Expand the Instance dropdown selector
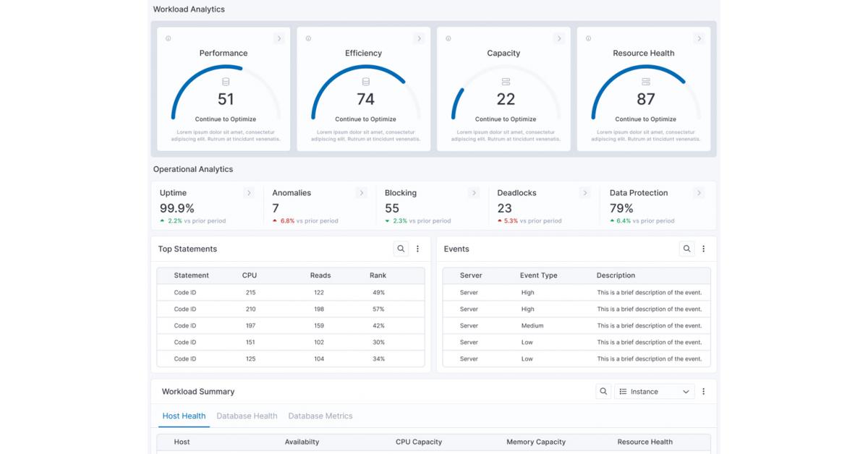This screenshot has width=868, height=454. tap(654, 392)
